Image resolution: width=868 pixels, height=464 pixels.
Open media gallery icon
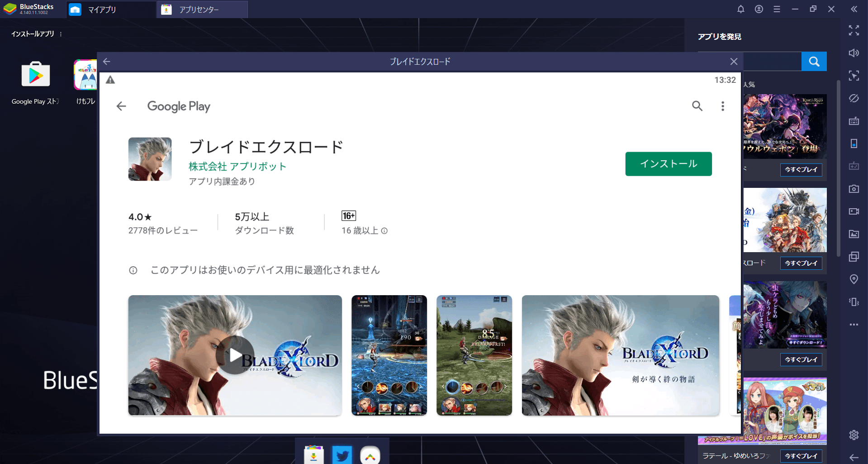[x=854, y=234]
